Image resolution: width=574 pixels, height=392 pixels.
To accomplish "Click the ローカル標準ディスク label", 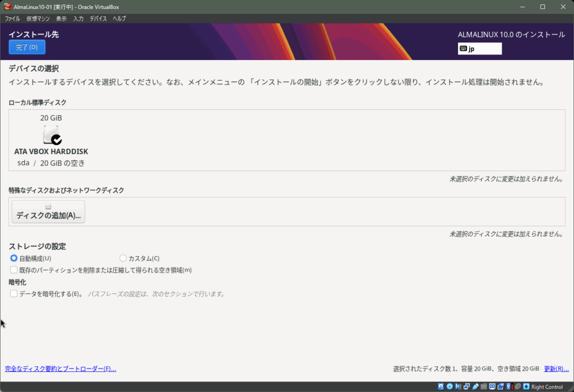I will coord(38,103).
